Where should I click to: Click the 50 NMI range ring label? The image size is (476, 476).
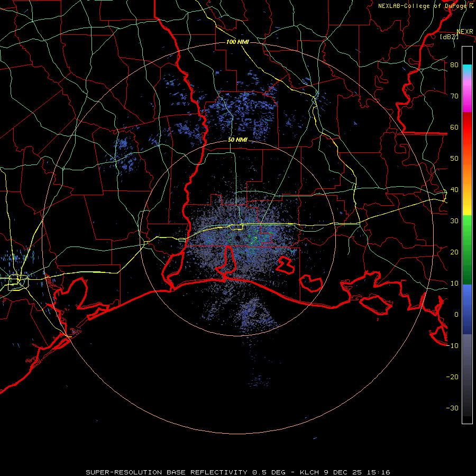tap(237, 140)
